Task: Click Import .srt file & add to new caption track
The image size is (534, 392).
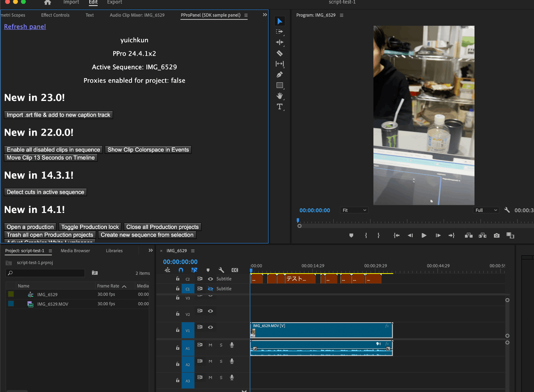Action: pos(58,115)
